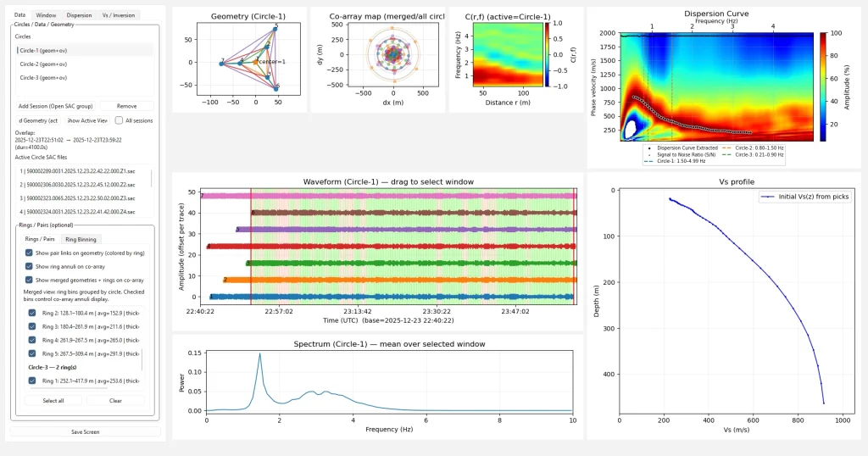Click the Show Active View button

[89, 120]
